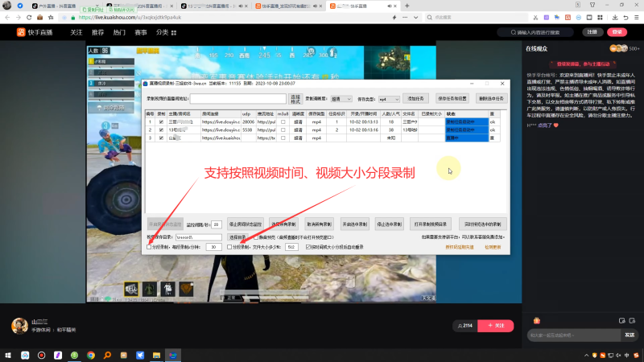Image resolution: width=644 pixels, height=362 pixels.
Task: Click the browser forward arrow
Action: [18, 18]
